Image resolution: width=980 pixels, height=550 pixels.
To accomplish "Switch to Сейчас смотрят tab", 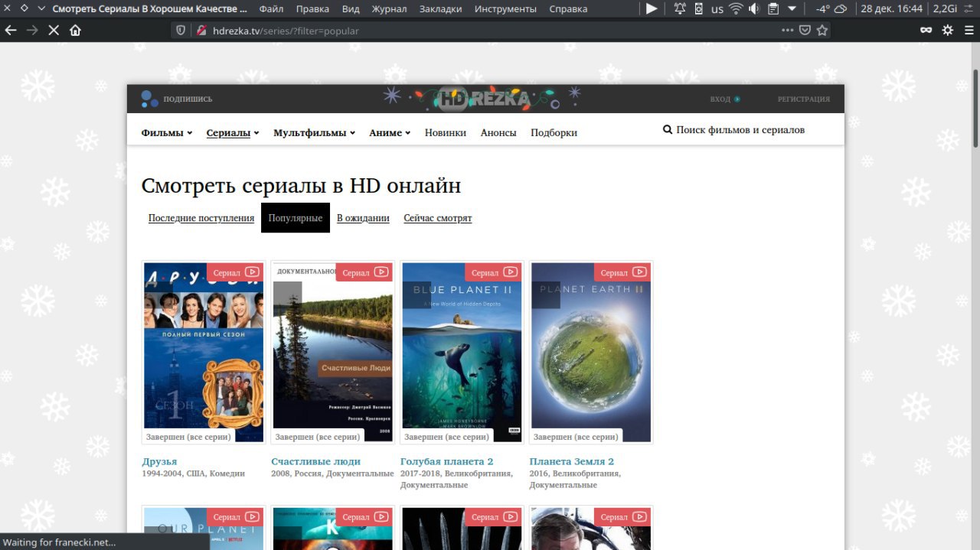I will coord(438,218).
